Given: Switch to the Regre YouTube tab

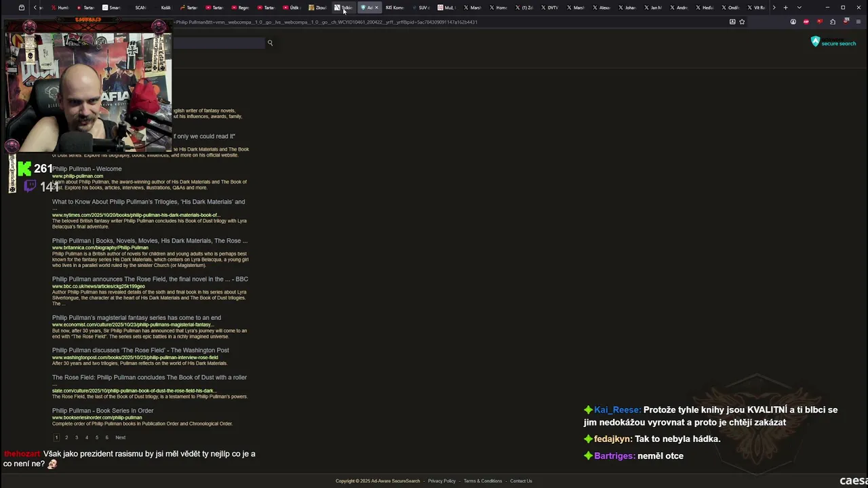Looking at the screenshot, I should [240, 7].
